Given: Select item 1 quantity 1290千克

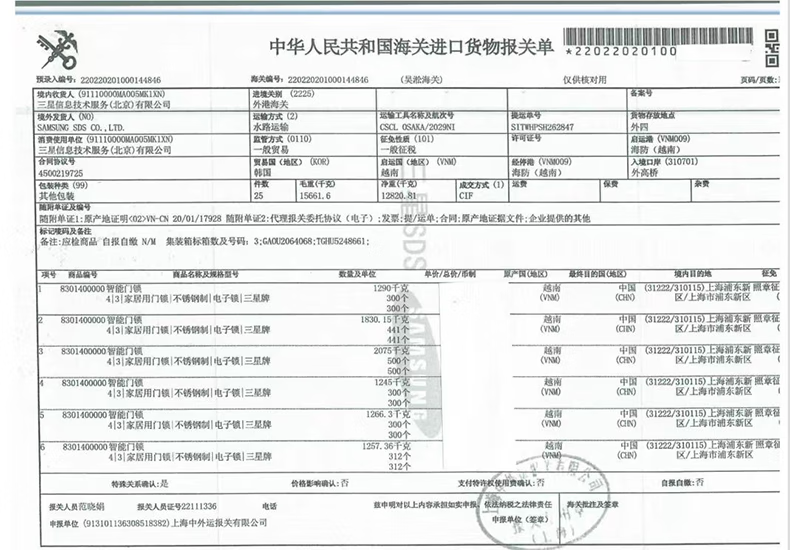Looking at the screenshot, I should pos(391,289).
